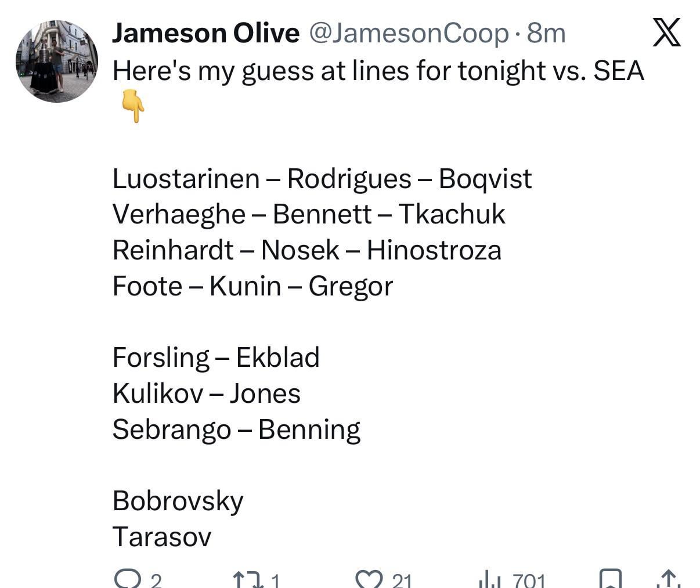Screen dimensions: 700x588
Task: Click the reply speech bubble icon
Action: (126, 579)
